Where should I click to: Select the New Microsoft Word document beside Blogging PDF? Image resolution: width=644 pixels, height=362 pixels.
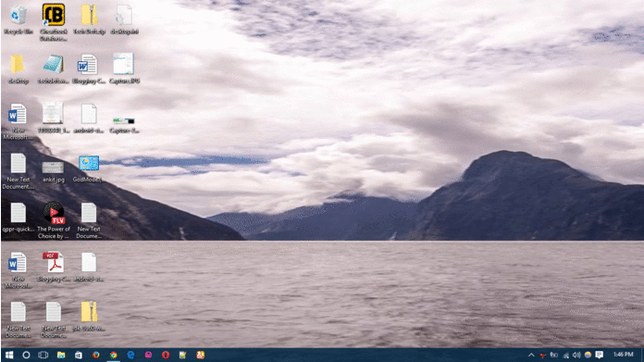18,262
